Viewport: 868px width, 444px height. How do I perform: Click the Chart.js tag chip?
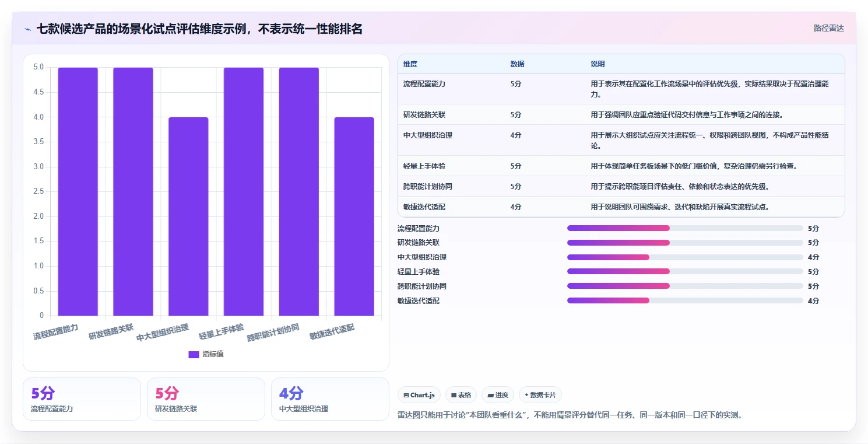click(x=419, y=395)
